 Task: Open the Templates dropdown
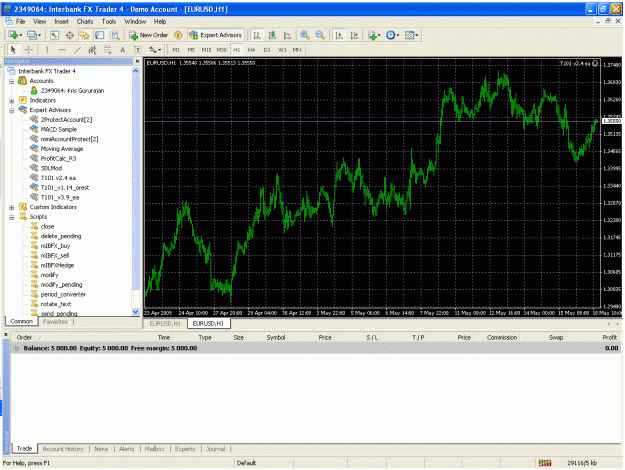click(411, 35)
